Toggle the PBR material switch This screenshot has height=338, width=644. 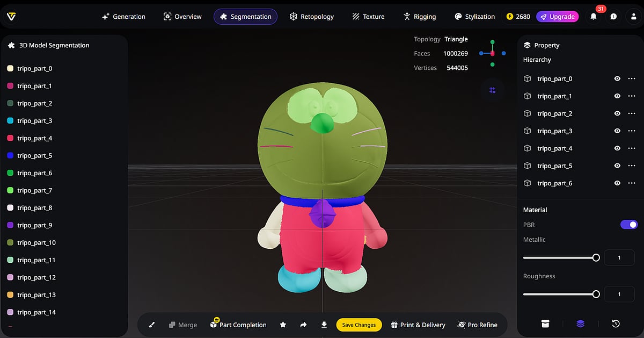coord(628,225)
